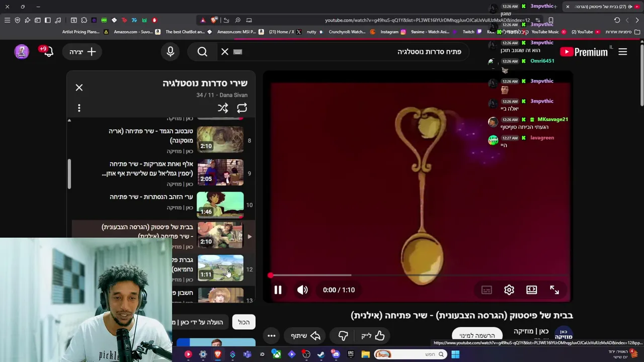Open Brave Rewards triangle icon
The height and width of the screenshot is (362, 644).
(203, 20)
